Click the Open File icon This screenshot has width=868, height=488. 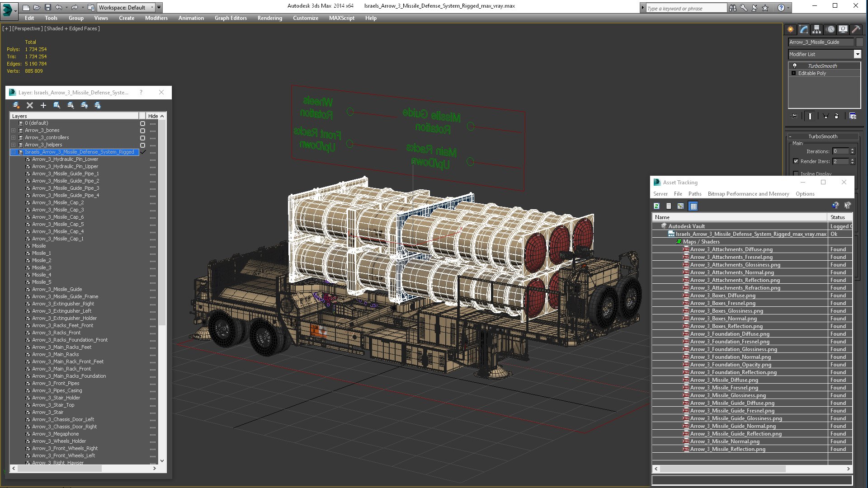[37, 8]
